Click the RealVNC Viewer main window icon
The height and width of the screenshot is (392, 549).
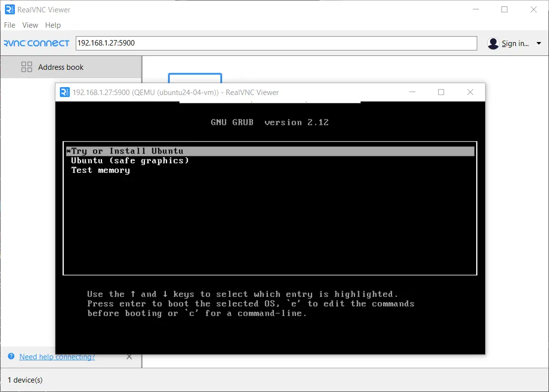point(10,9)
